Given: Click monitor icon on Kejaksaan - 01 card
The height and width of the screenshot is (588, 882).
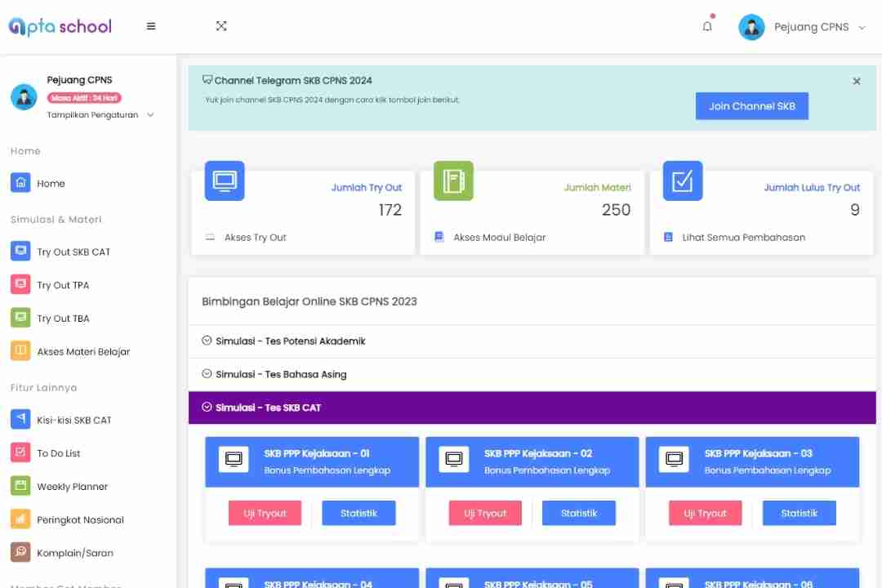Looking at the screenshot, I should pyautogui.click(x=234, y=459).
